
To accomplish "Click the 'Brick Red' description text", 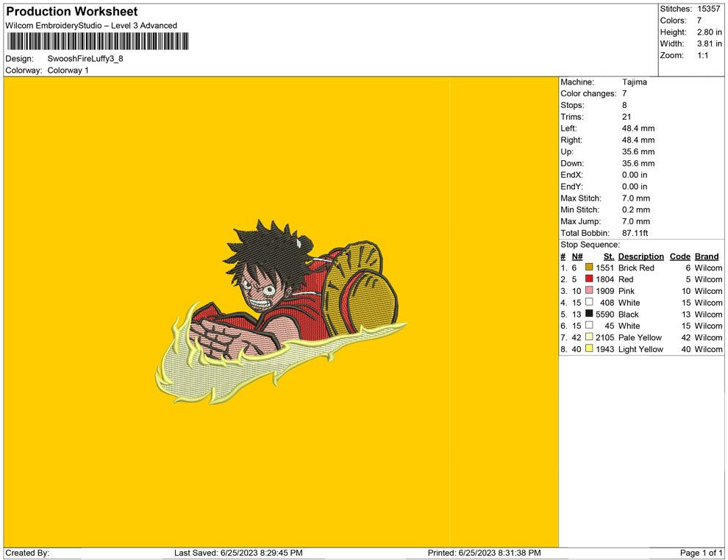I will point(636,268).
